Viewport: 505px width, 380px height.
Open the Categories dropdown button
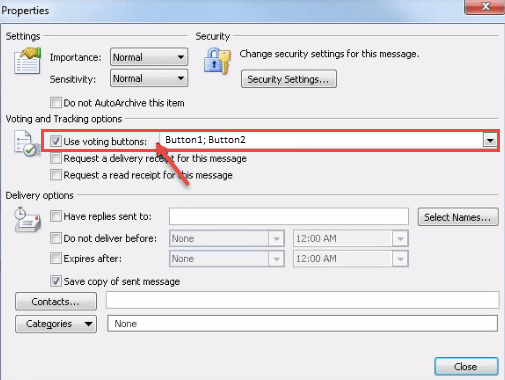(56, 324)
